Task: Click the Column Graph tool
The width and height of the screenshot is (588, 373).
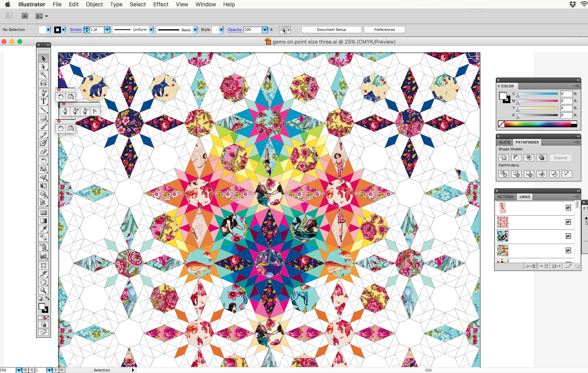Action: point(44,256)
